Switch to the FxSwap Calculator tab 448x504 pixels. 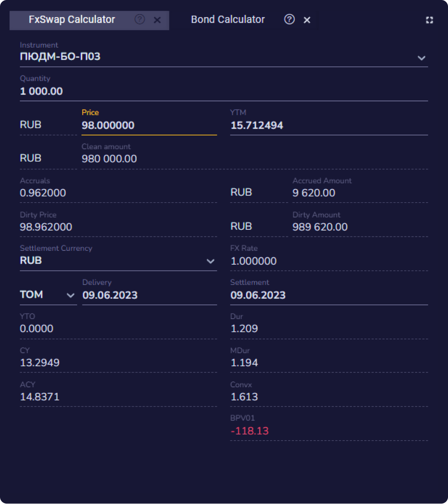pos(72,20)
